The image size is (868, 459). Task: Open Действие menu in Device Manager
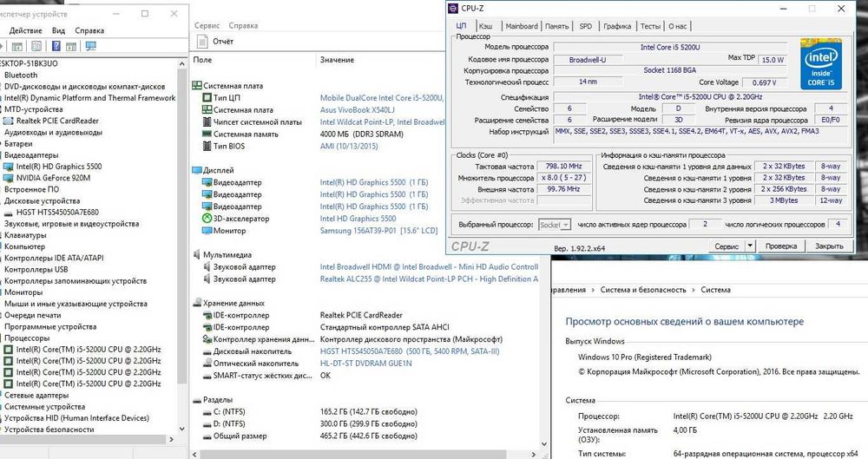tap(25, 30)
